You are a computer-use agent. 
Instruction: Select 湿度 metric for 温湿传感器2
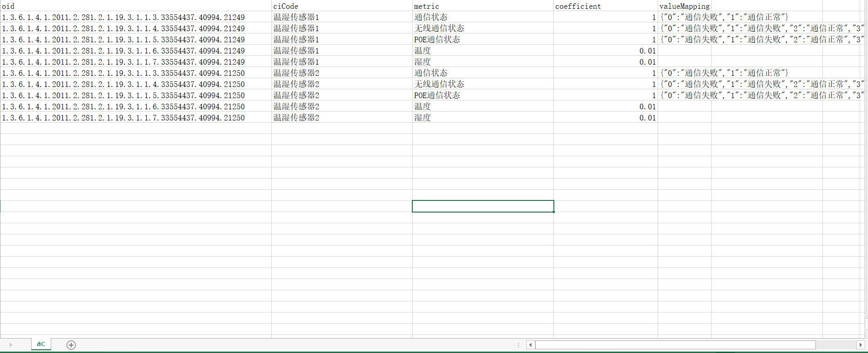coord(483,118)
